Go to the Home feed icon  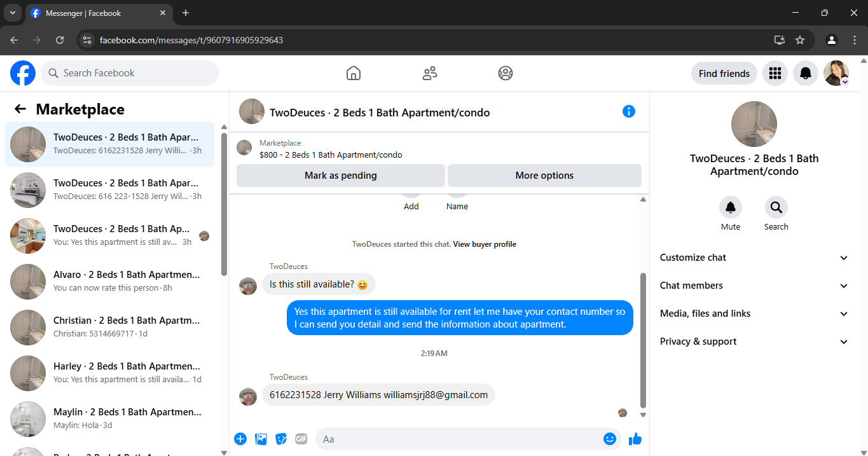point(354,73)
